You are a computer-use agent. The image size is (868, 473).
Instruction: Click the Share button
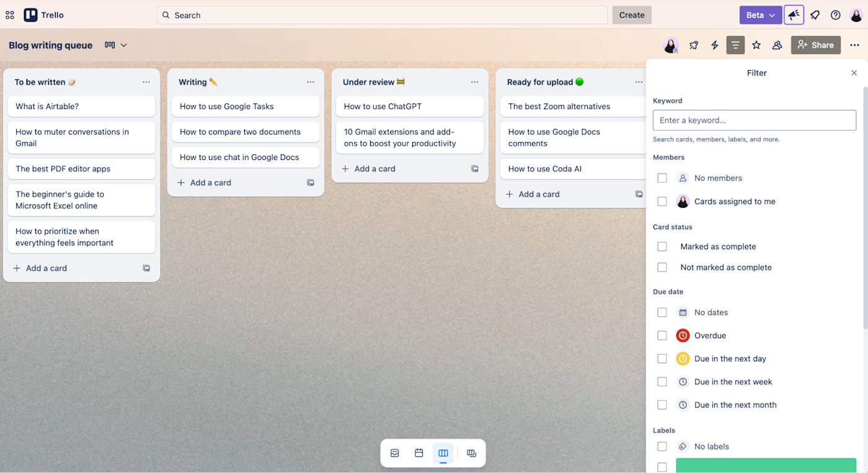click(x=816, y=45)
